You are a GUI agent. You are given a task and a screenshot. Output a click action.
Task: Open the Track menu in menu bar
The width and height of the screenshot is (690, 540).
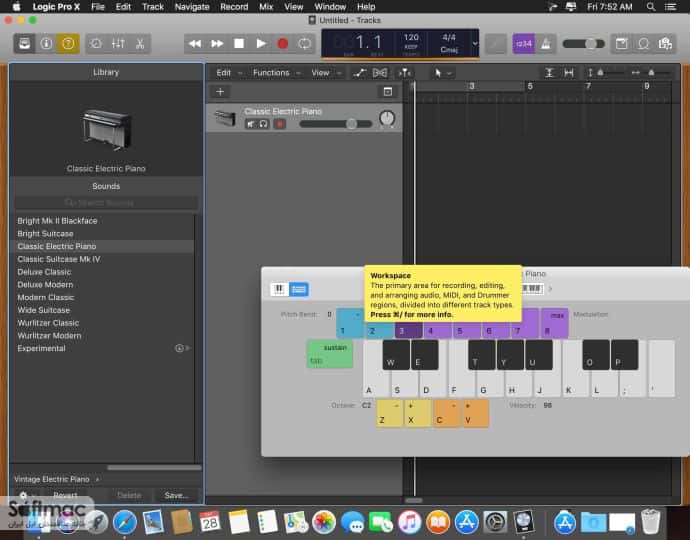[153, 7]
